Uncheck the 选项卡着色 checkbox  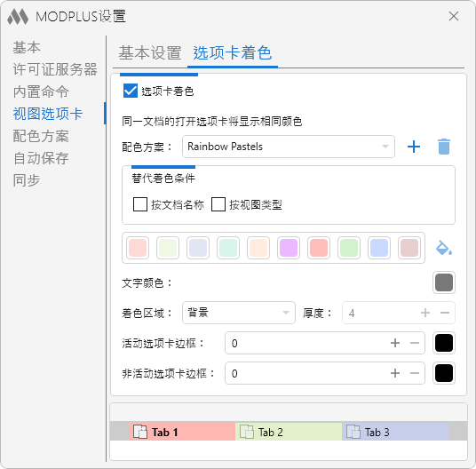point(131,91)
